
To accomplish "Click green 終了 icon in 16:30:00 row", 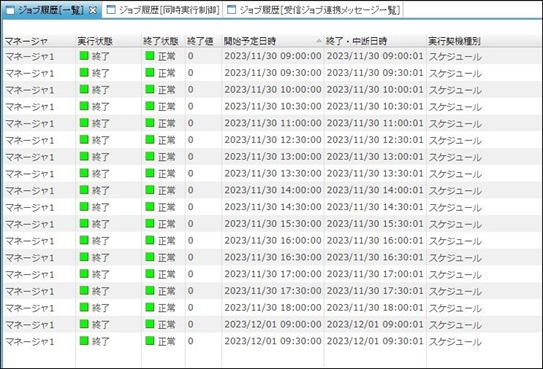I will point(84,257).
